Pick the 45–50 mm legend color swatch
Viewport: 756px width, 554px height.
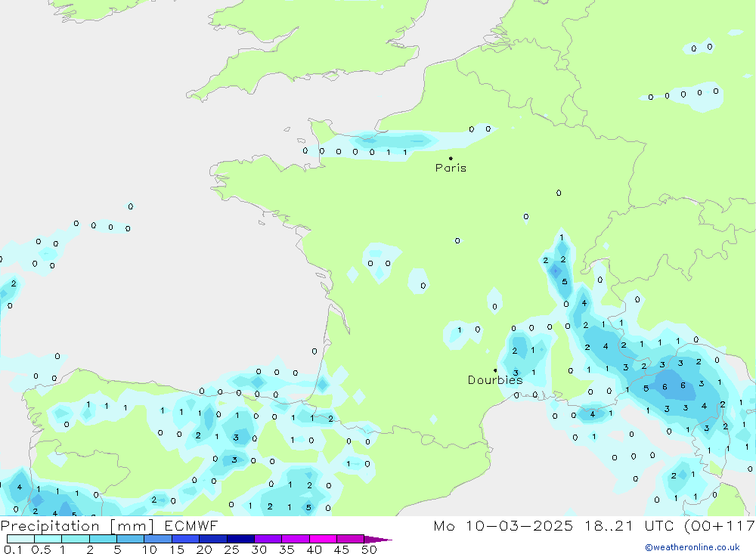(x=351, y=539)
